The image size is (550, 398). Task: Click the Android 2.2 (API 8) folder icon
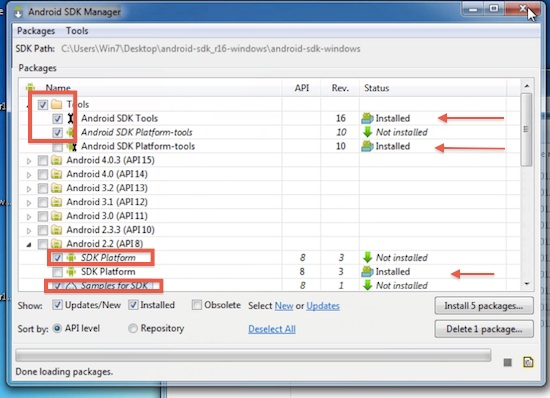pyautogui.click(x=56, y=244)
